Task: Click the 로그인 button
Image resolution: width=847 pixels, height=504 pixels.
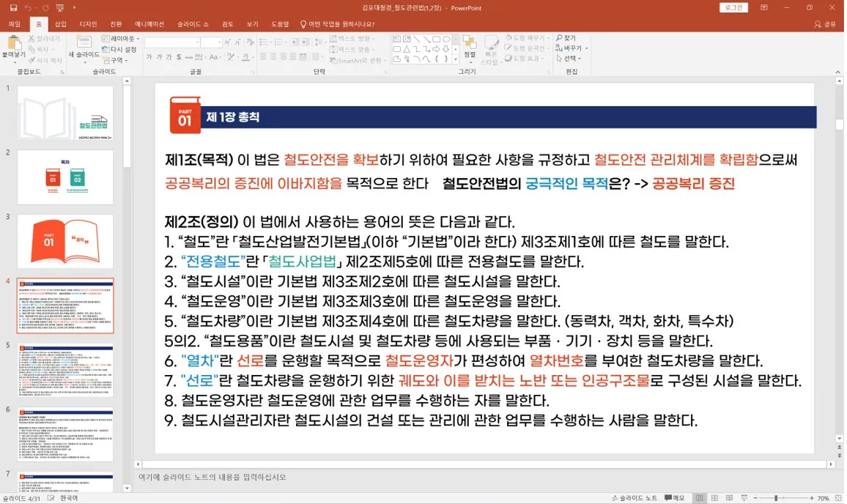Action: [733, 7]
